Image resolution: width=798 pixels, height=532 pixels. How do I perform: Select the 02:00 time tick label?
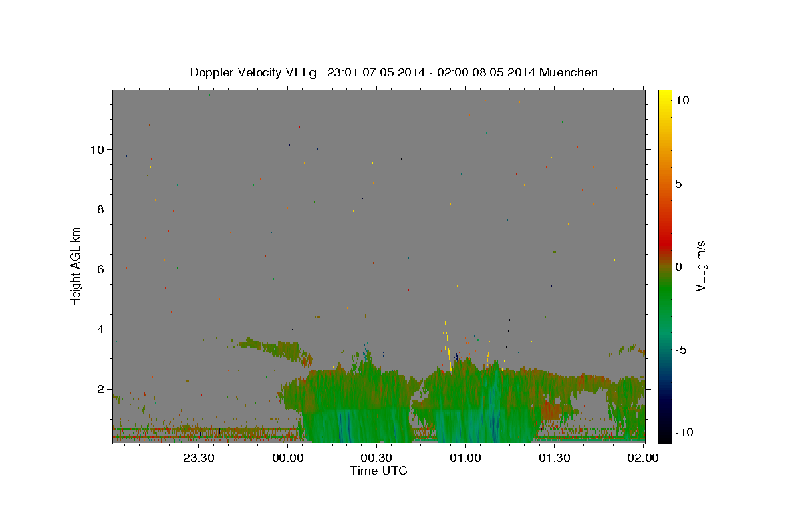tap(642, 458)
